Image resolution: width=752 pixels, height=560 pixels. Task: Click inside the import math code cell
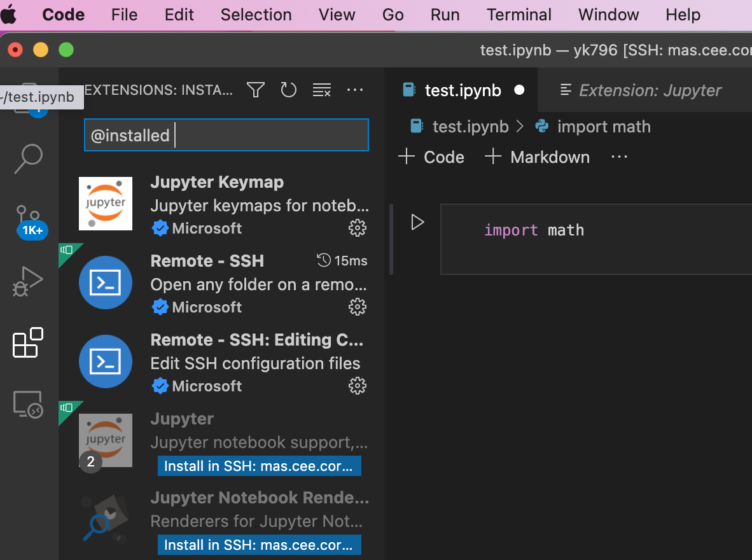(596, 239)
